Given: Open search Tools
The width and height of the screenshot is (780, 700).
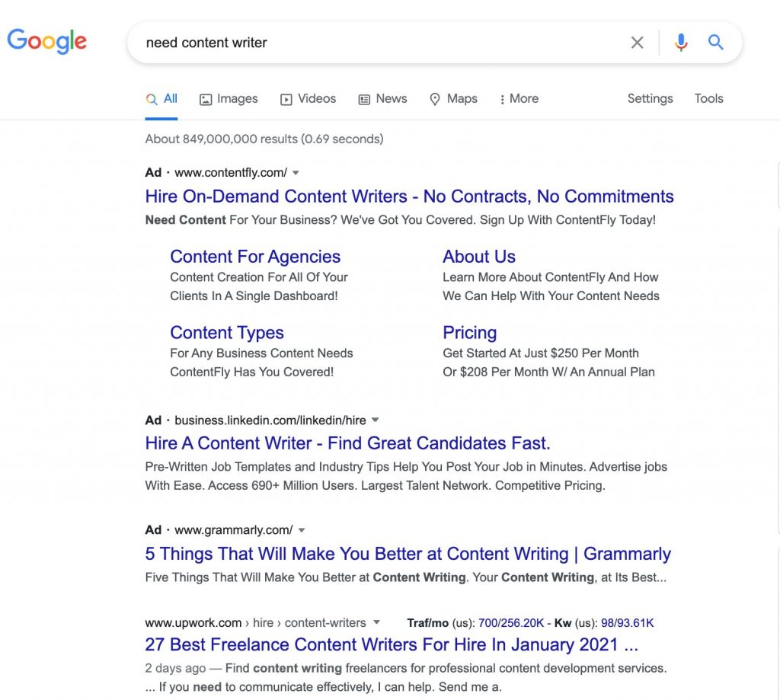Looking at the screenshot, I should pyautogui.click(x=708, y=99).
